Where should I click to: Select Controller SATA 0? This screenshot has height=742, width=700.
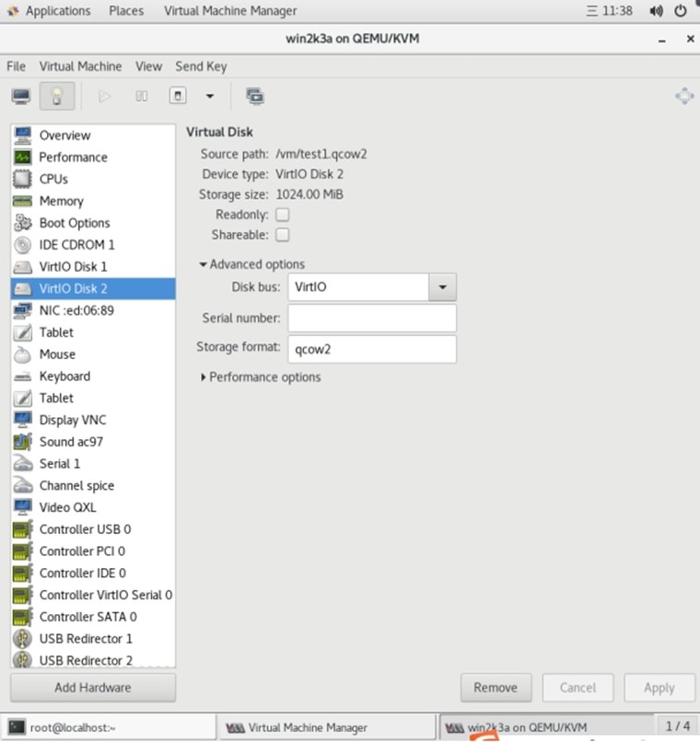point(93,617)
